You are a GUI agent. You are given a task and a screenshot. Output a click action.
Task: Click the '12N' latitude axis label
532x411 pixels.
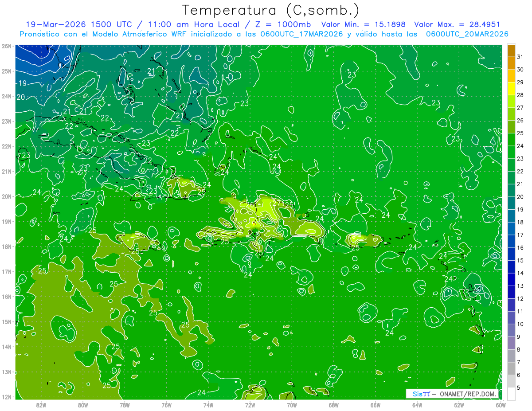click(x=6, y=397)
